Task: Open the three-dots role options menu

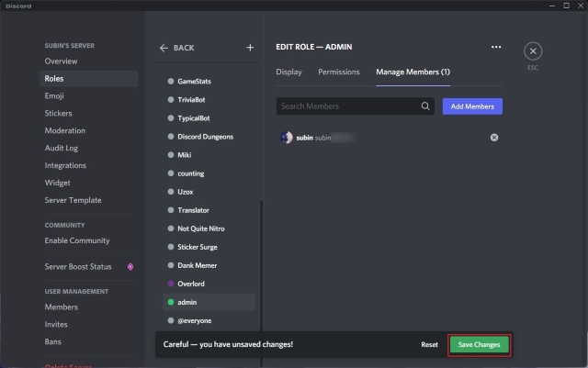Action: [x=496, y=47]
